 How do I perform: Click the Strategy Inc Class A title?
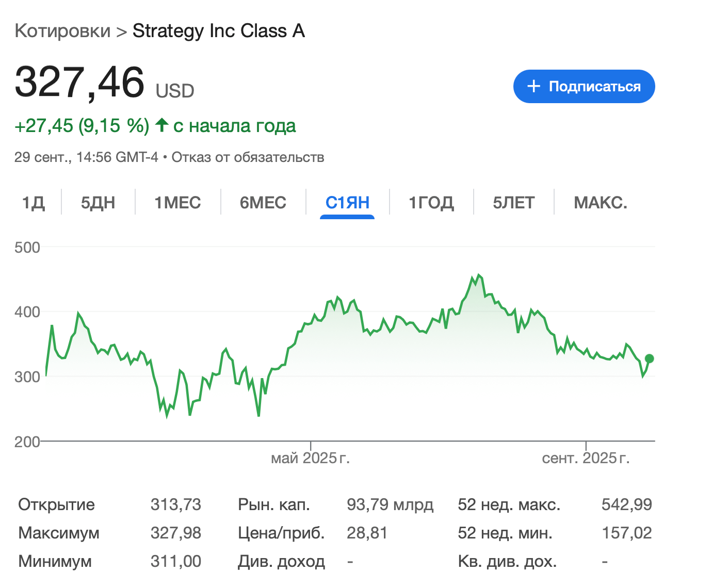219,31
